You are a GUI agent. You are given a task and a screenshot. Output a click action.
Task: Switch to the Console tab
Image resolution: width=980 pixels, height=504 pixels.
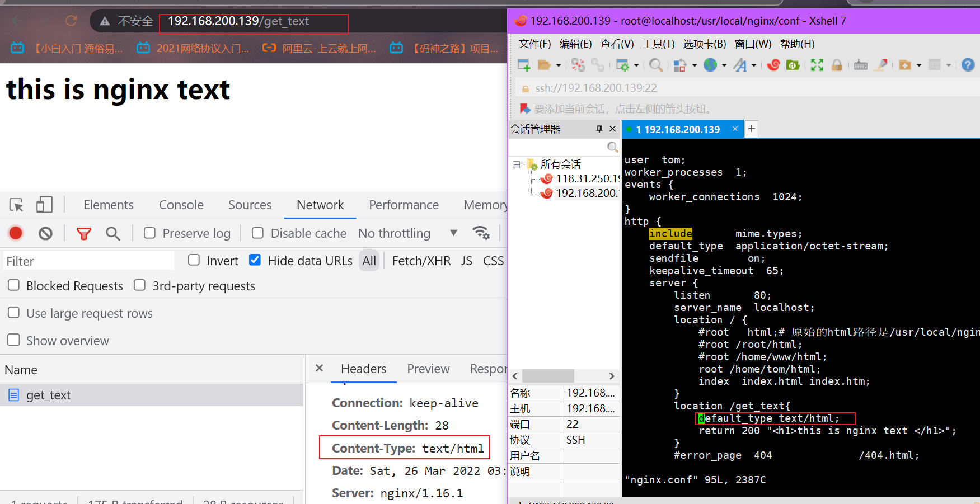pyautogui.click(x=181, y=205)
